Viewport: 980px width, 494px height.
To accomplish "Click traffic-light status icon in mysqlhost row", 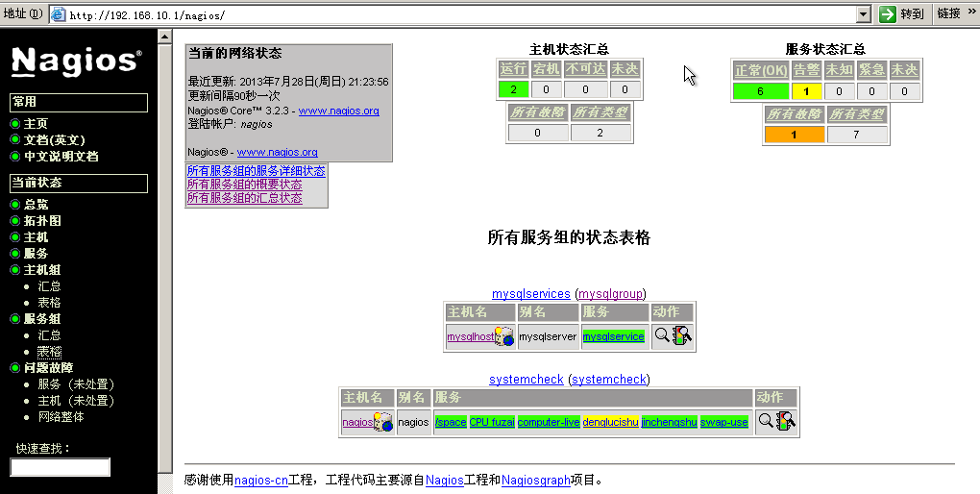I will click(682, 335).
